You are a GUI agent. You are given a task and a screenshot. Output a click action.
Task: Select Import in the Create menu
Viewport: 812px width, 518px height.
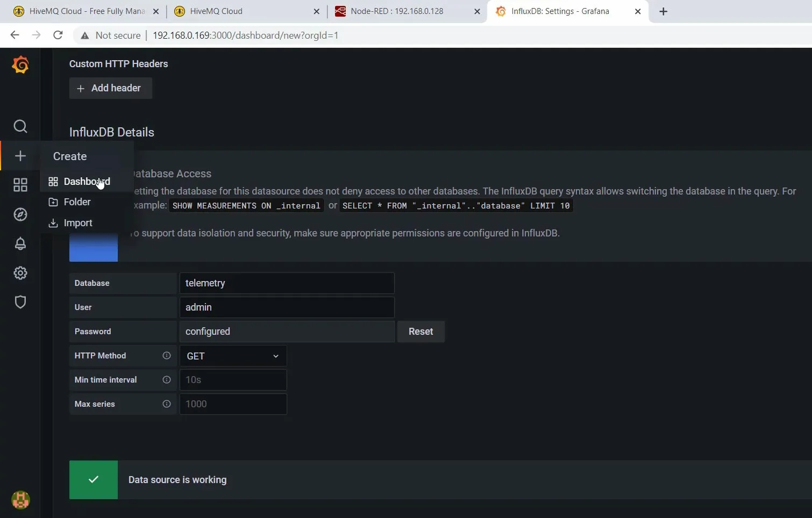coord(87,223)
